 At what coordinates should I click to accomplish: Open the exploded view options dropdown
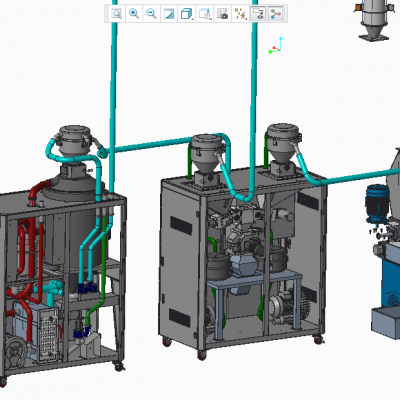click(x=240, y=14)
